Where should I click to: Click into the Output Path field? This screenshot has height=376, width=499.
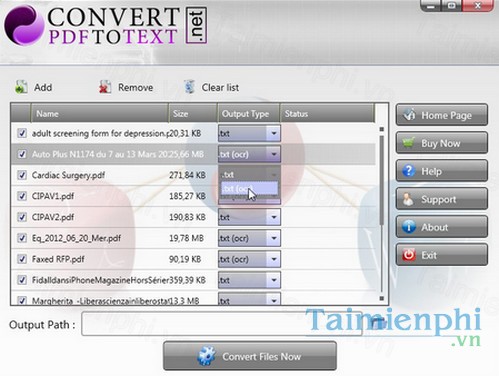click(222, 324)
